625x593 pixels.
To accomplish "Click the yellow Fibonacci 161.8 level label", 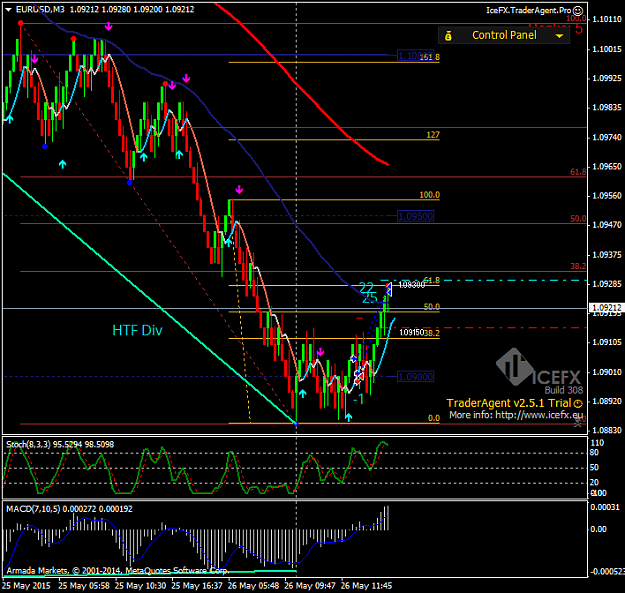I will tap(430, 57).
